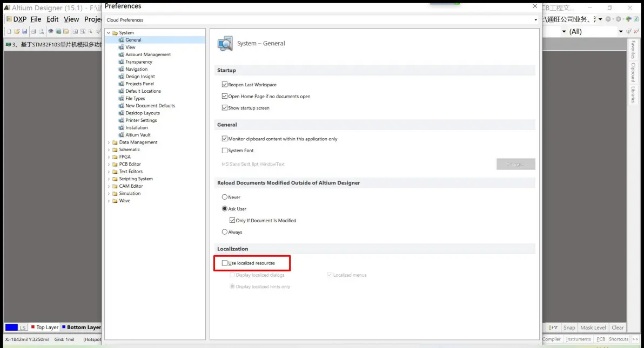Viewport: 644px width, 348px height.
Task: Click the Schematic folder icon
Action: pyautogui.click(x=115, y=150)
